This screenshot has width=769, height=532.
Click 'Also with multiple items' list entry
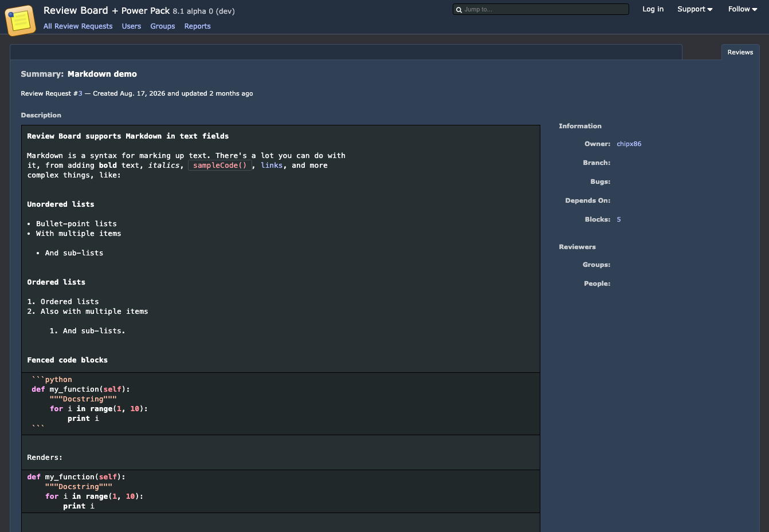pos(95,312)
